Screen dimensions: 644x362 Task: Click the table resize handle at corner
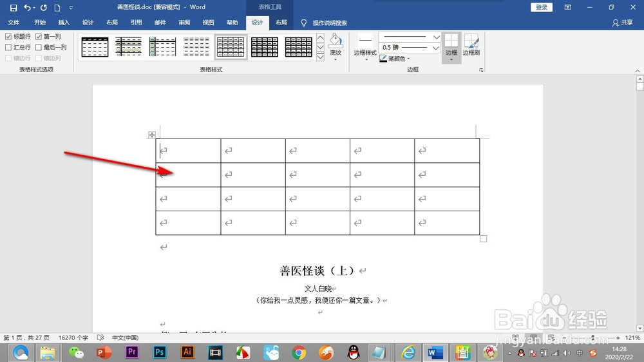click(x=484, y=239)
